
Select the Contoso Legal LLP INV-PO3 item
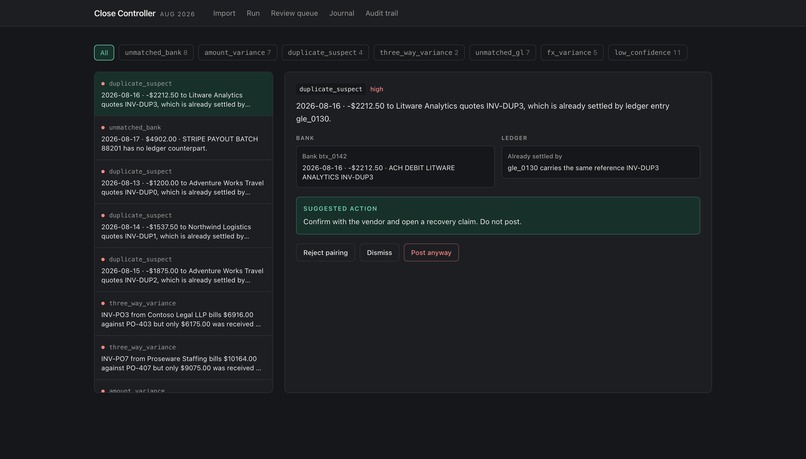[184, 314]
